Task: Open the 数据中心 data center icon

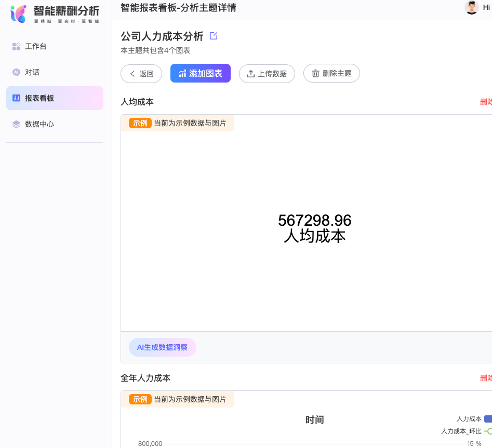Action: pyautogui.click(x=16, y=124)
